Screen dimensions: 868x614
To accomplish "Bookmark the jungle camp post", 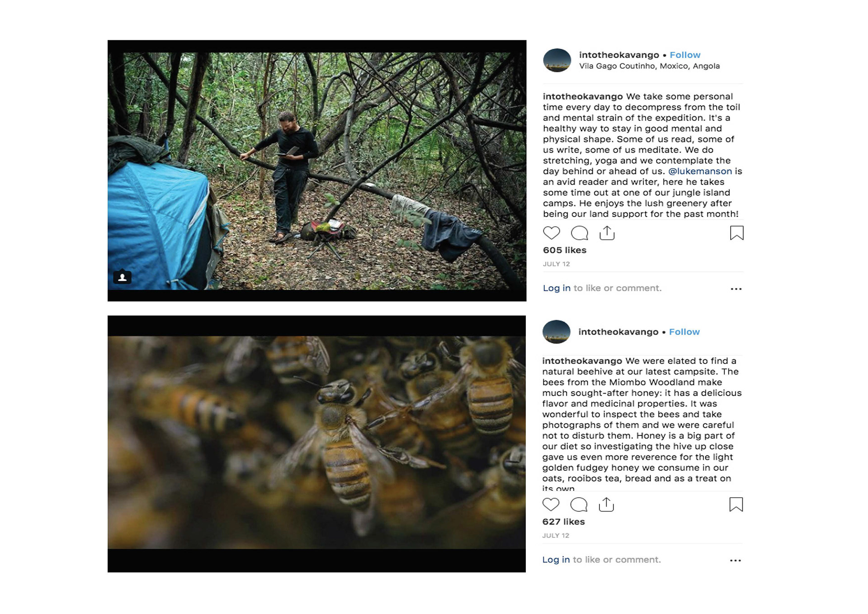I will (x=736, y=233).
